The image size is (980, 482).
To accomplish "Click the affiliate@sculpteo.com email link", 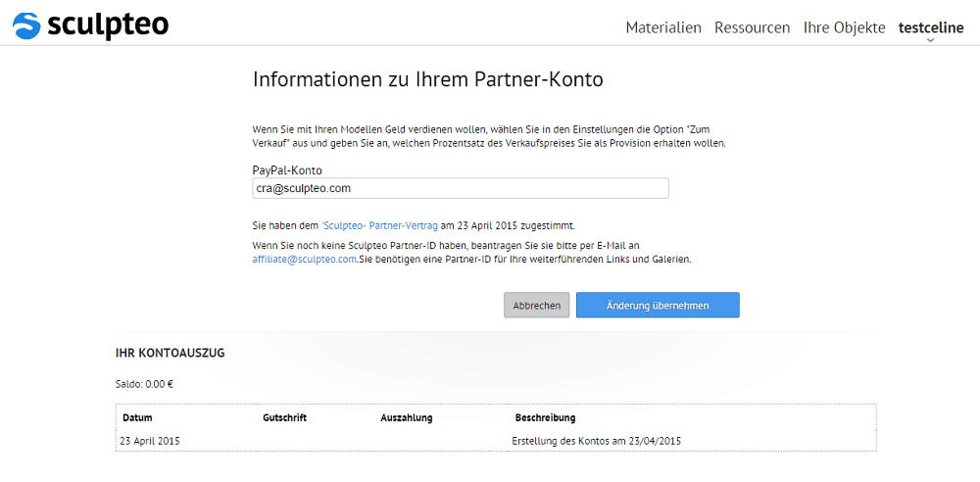I will pos(305,259).
